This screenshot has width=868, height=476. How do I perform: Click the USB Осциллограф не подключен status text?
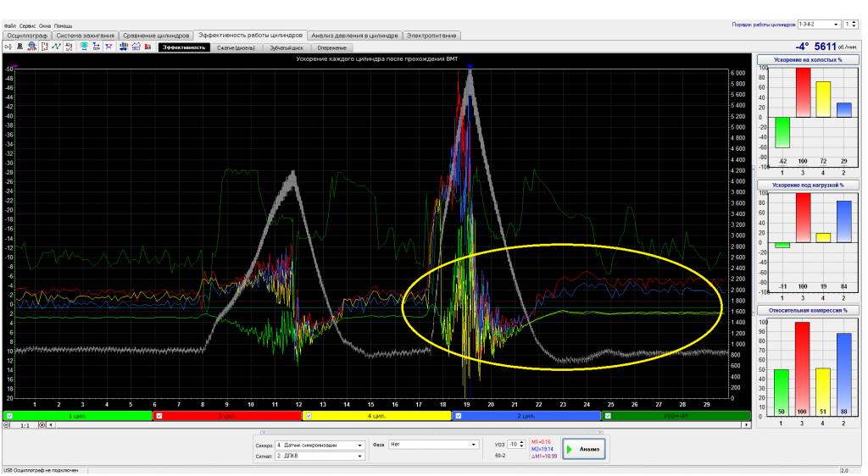41,470
